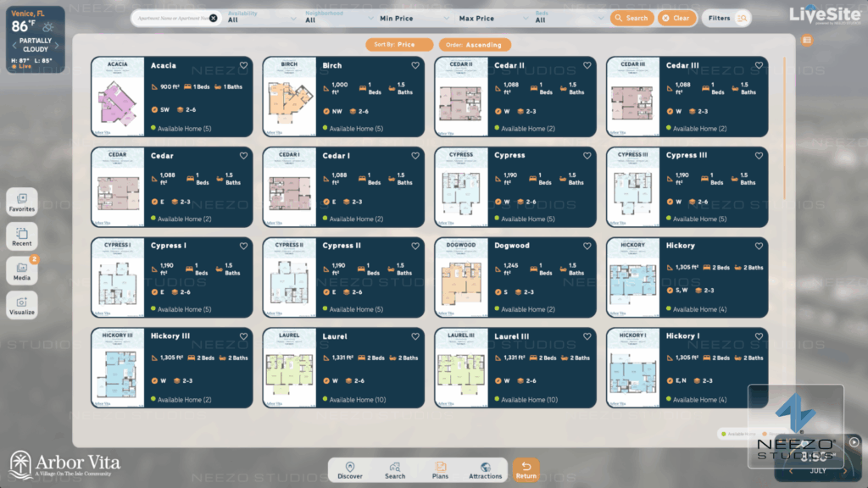868x488 pixels.
Task: Change the Sort By Price option
Action: point(399,45)
